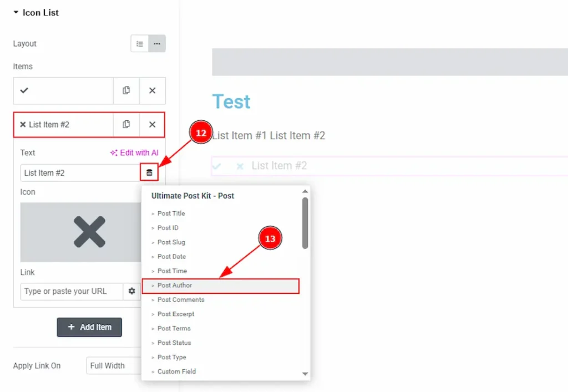Click the dropdown list scrollbar thumb

[x=305, y=223]
